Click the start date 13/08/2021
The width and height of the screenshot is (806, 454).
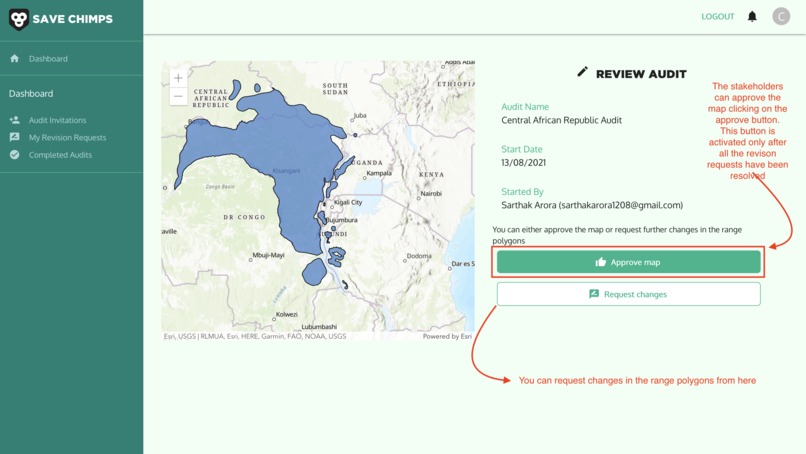pyautogui.click(x=523, y=162)
